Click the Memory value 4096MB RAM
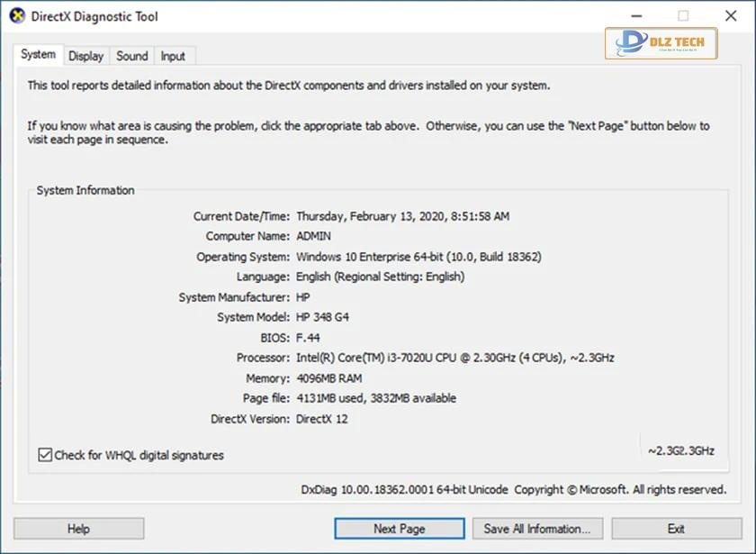The height and width of the screenshot is (554, 756). coord(328,378)
